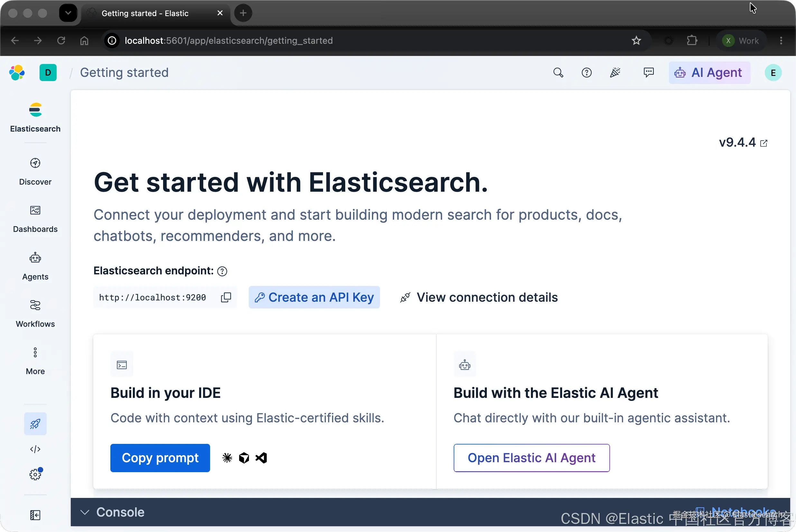Click the Build in your IDE heading
796x532 pixels.
click(166, 393)
